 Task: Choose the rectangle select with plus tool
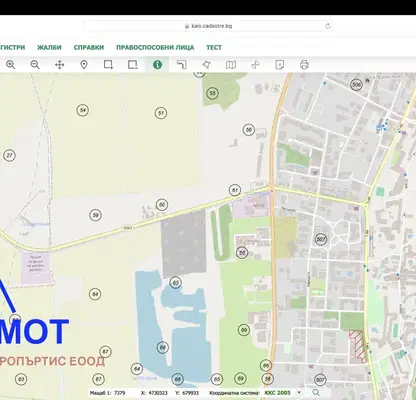108,65
